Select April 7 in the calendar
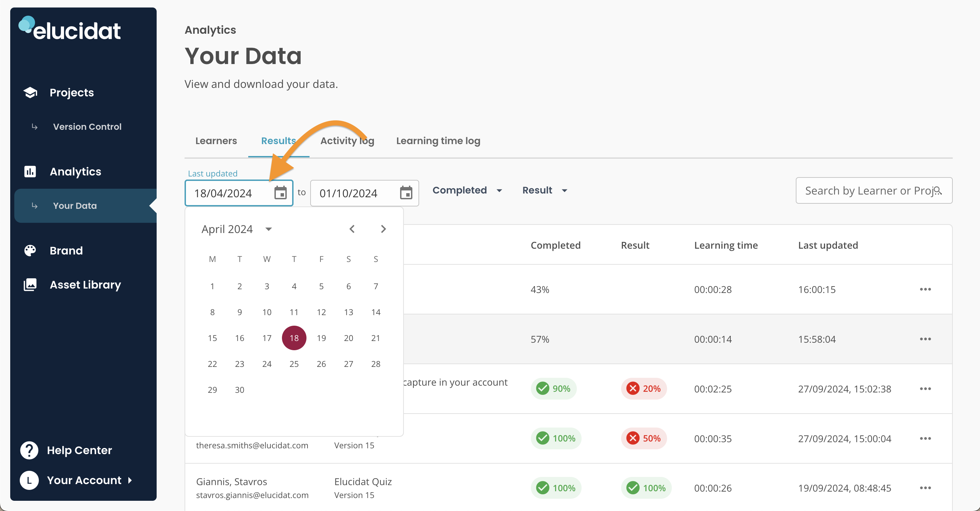The width and height of the screenshot is (980, 511). pyautogui.click(x=376, y=286)
